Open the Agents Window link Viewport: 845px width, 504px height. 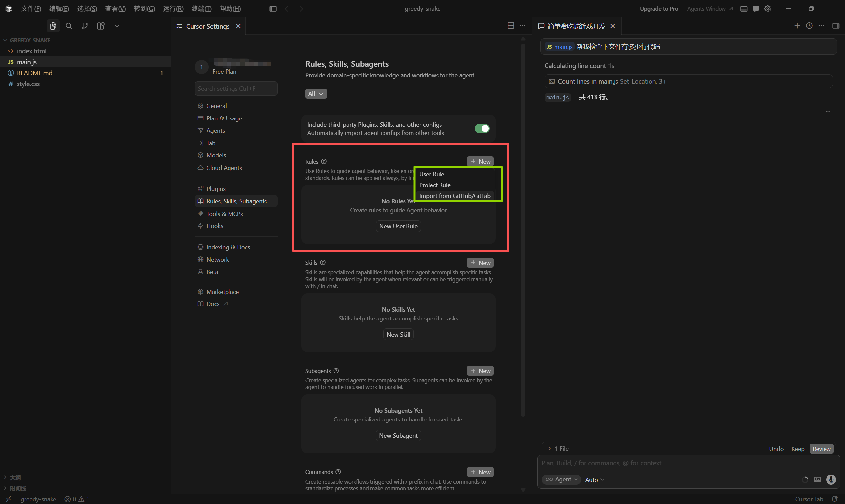[710, 9]
